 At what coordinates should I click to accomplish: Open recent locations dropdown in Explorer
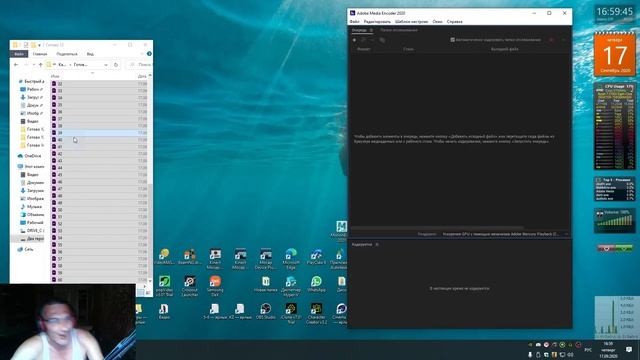coord(33,64)
